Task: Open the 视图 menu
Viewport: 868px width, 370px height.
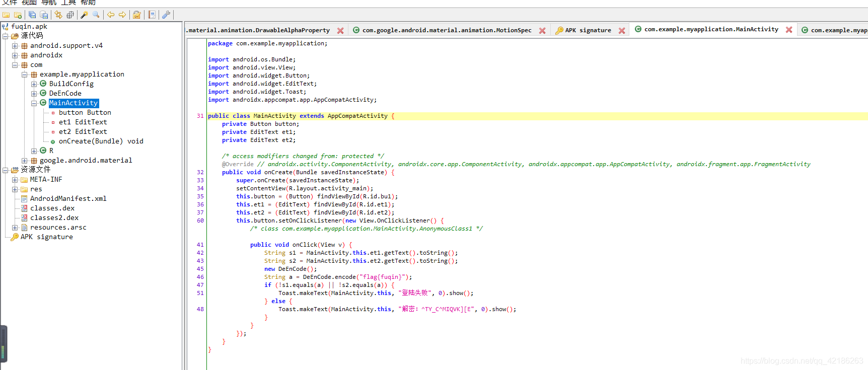Action: coord(29,3)
